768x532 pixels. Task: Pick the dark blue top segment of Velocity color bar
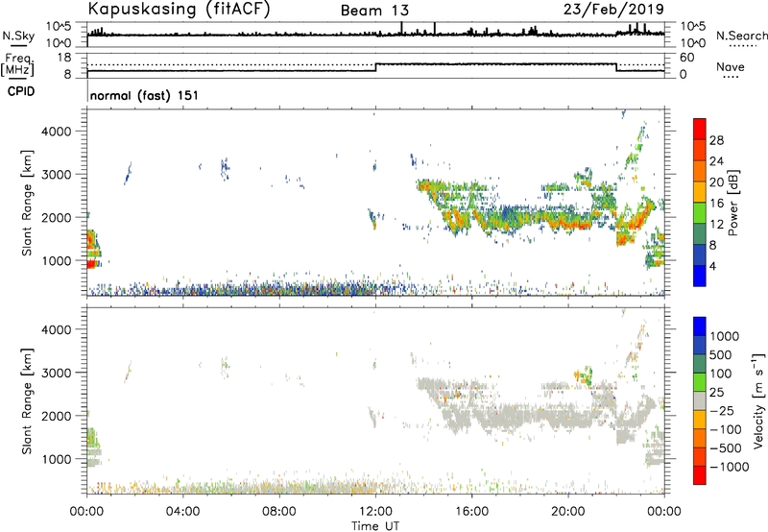pos(700,326)
